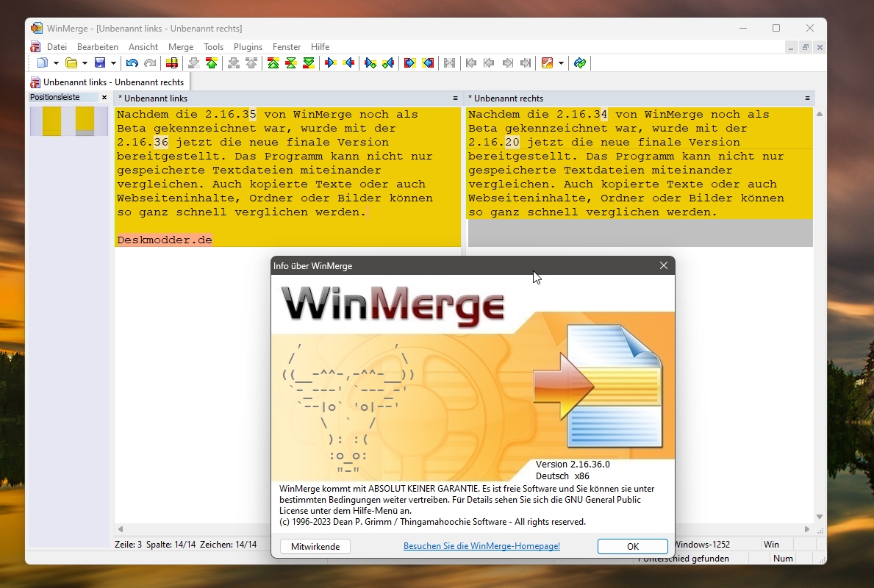Click the Previous File navigation icon
The height and width of the screenshot is (588, 874).
point(489,63)
